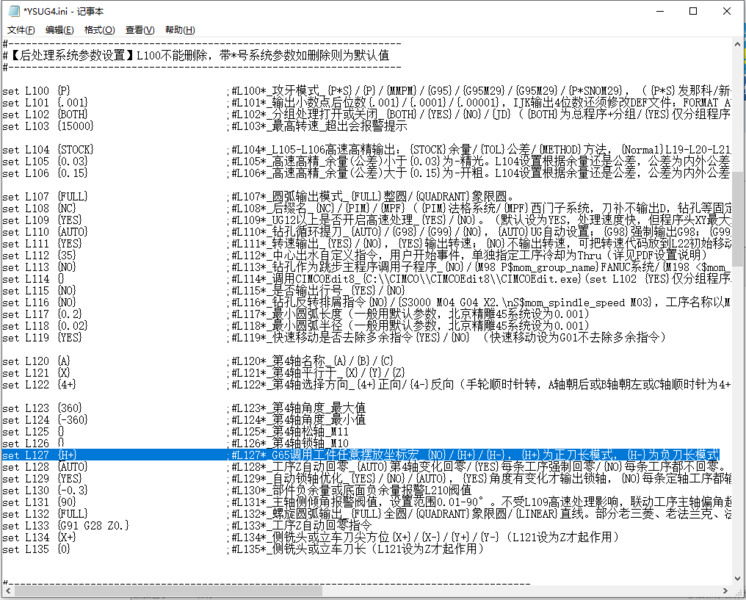Screen dimensions: 746x600
Task: Click the Notepad icon in the title bar
Action: [11, 9]
